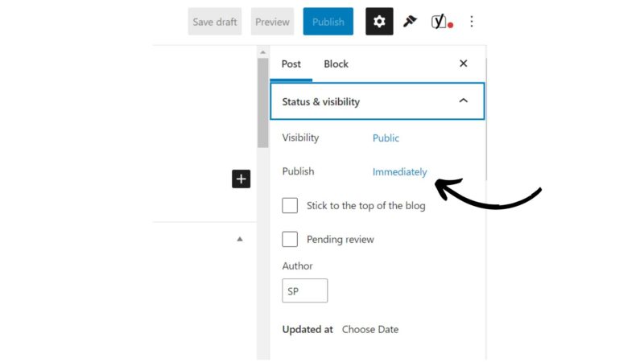Screen dimensions: 644x362
Task: Open the Yoast SEO icon
Action: pos(441,22)
